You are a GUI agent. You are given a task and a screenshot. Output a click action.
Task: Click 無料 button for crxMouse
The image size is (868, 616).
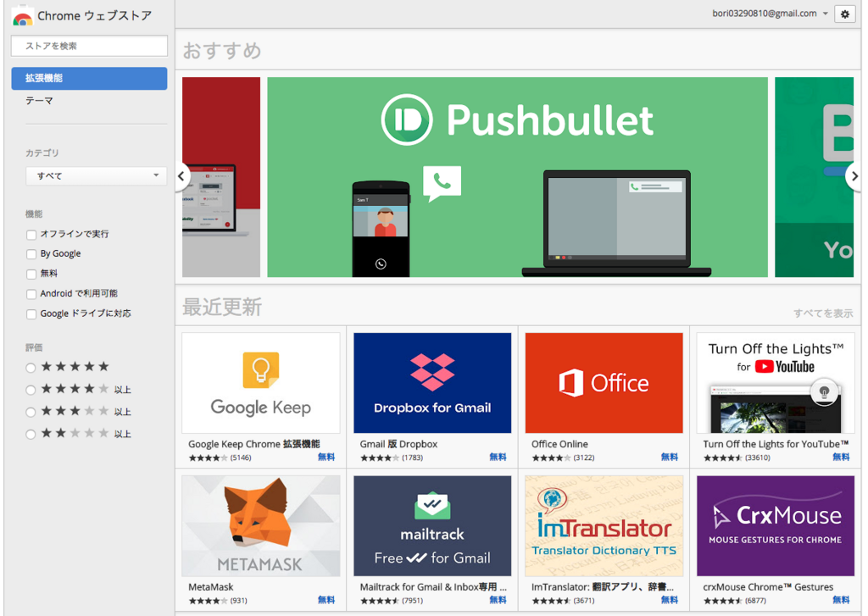[x=841, y=600]
